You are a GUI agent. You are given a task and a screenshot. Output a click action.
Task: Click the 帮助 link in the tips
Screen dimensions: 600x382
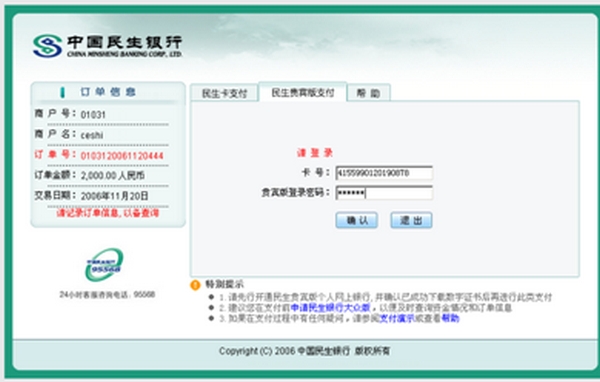pyautogui.click(x=450, y=318)
